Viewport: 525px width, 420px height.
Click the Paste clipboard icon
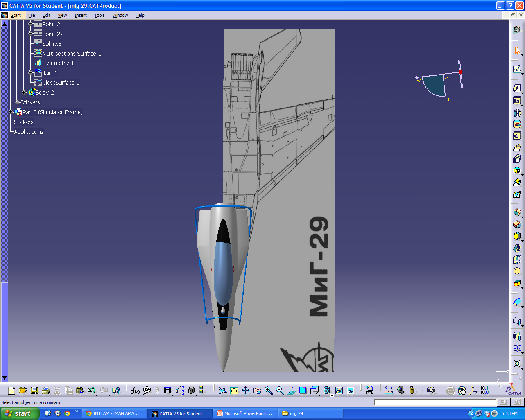(x=80, y=391)
